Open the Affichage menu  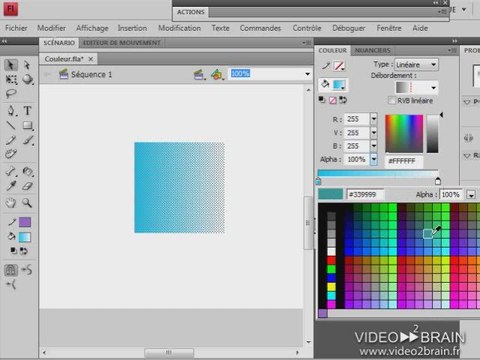click(x=92, y=28)
